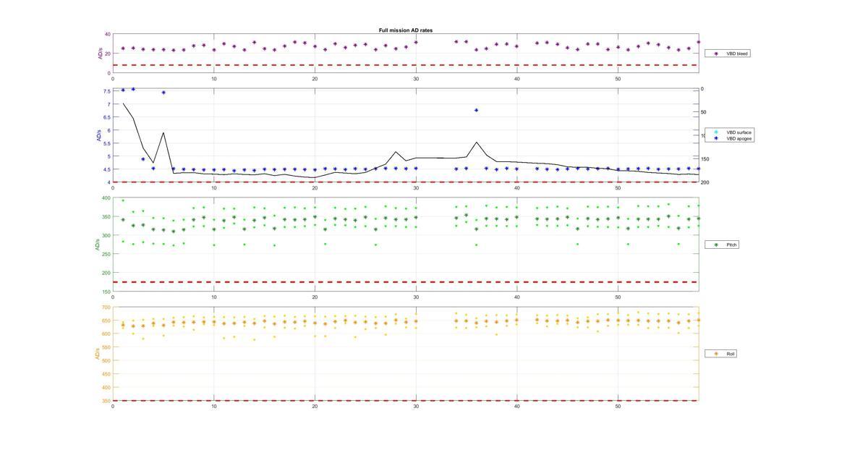Screen dimensions: 868x450
Task: Click the 650 tick on Roll axis
Action: coord(106,320)
